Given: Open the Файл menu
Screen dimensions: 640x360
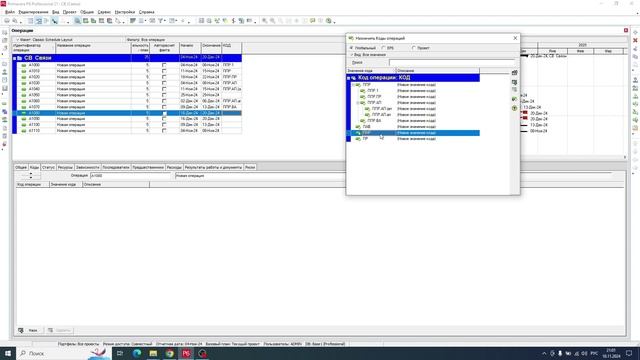Looking at the screenshot, I should pyautogui.click(x=10, y=12).
